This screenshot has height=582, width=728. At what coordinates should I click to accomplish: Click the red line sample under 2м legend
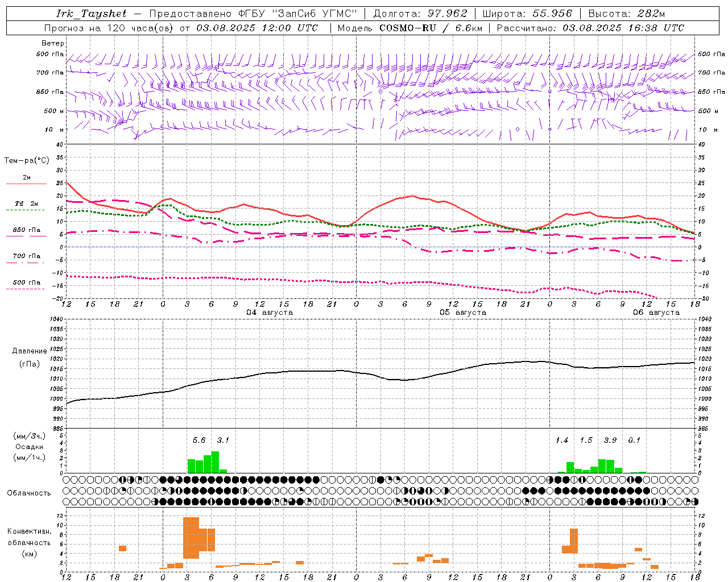(x=26, y=184)
